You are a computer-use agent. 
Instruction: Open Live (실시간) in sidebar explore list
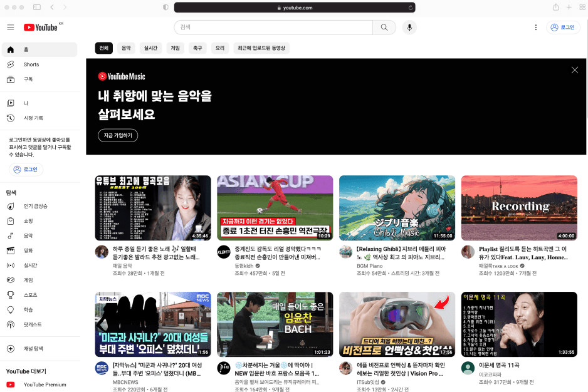39,266
